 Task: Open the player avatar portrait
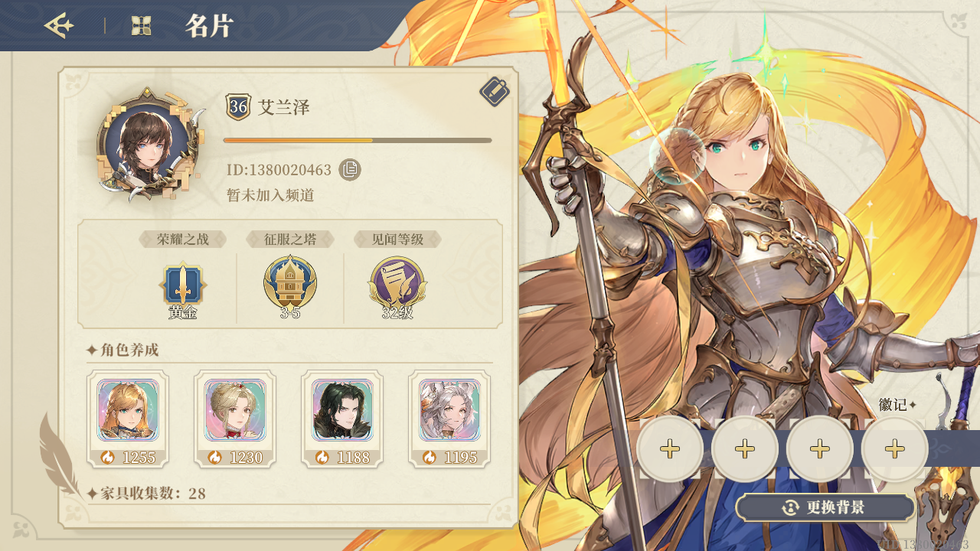click(148, 146)
